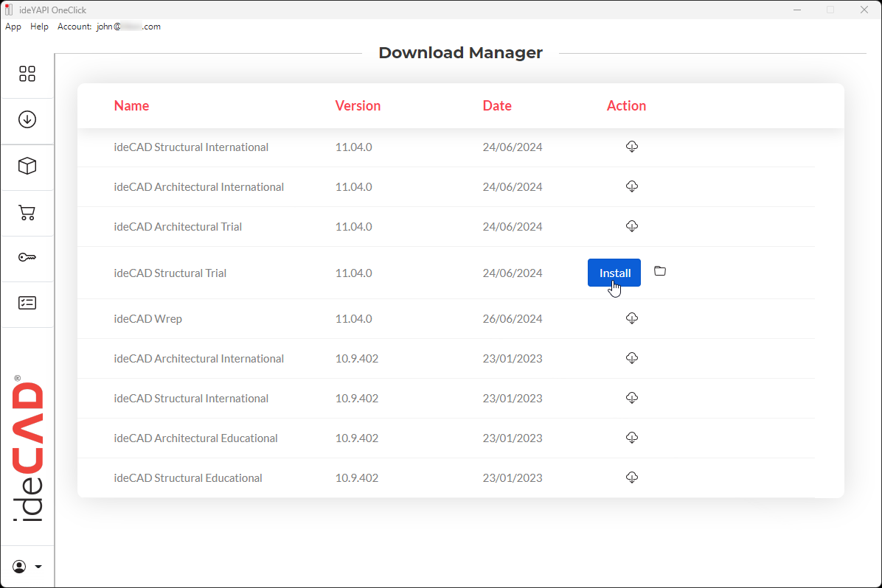Open the shopping cart sidebar icon
882x588 pixels.
(27, 213)
